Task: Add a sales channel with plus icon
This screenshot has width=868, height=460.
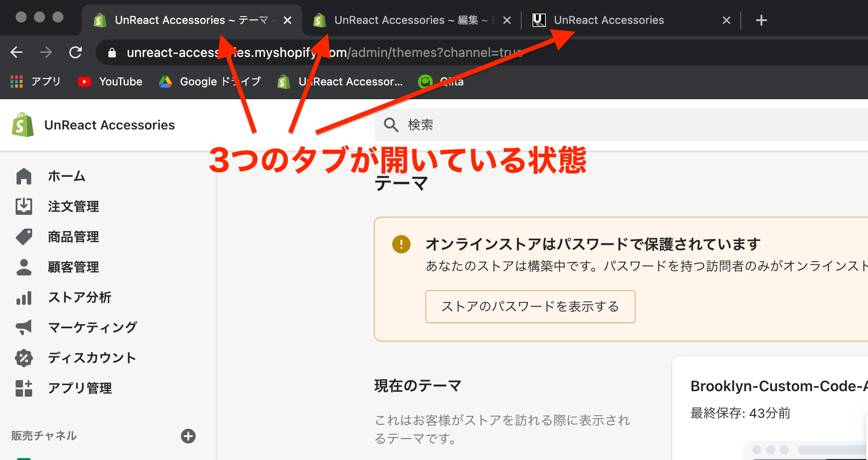Action: pos(188,436)
